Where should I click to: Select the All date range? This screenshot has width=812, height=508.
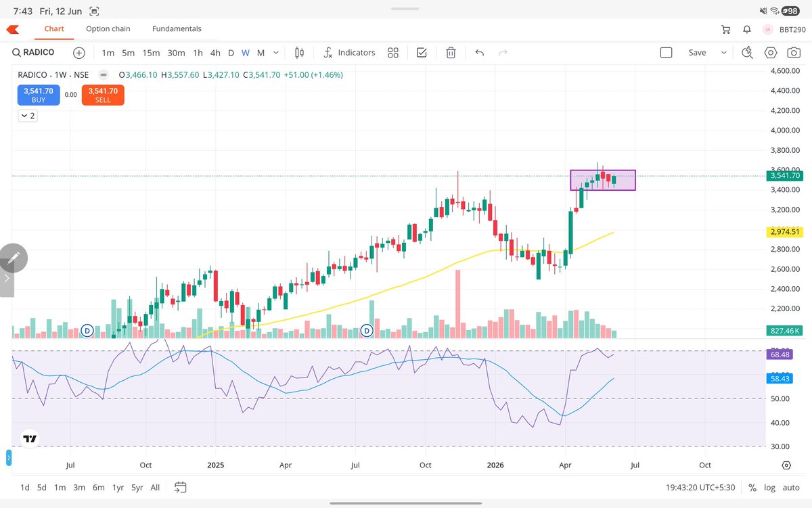coord(155,487)
